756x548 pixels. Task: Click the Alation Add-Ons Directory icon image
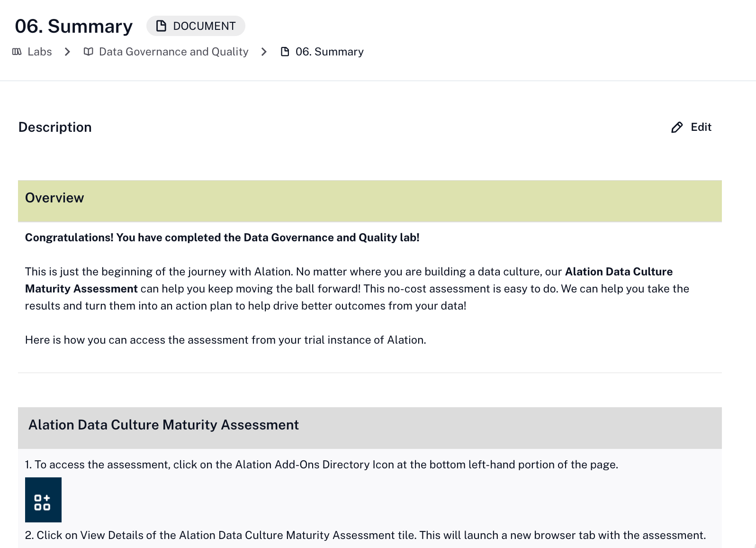tap(43, 500)
